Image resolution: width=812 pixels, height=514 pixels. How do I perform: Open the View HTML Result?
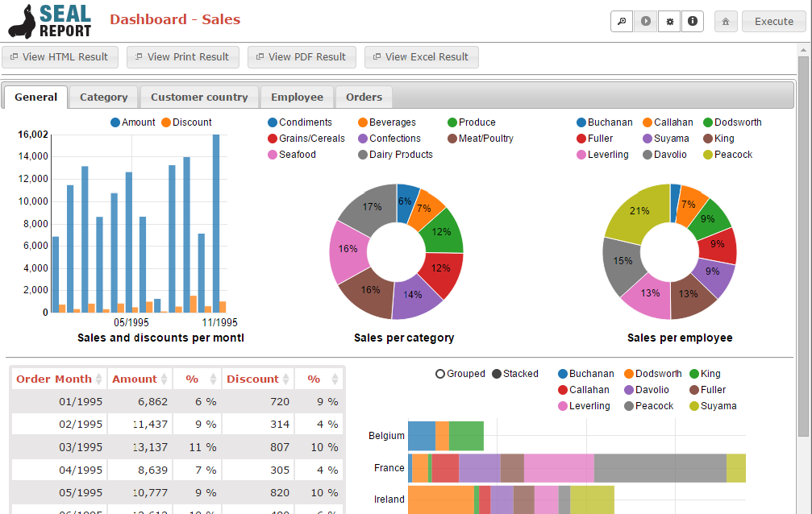pos(60,56)
